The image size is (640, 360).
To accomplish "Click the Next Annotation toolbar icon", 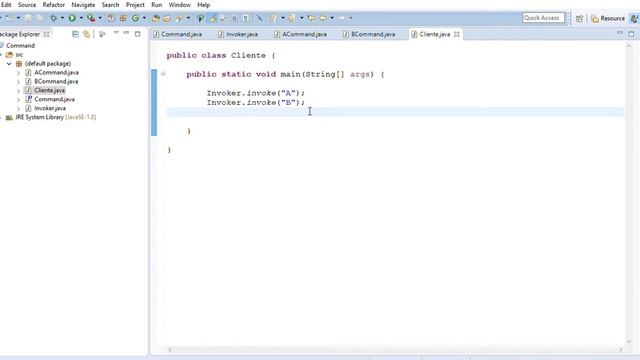I will [273, 18].
